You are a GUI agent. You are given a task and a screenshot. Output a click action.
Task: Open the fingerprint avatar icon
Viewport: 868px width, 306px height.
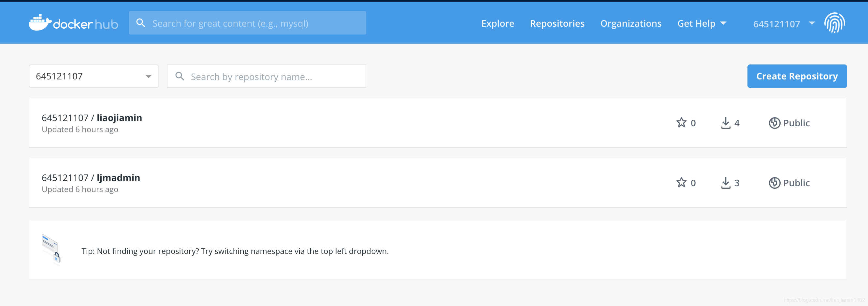pyautogui.click(x=834, y=23)
